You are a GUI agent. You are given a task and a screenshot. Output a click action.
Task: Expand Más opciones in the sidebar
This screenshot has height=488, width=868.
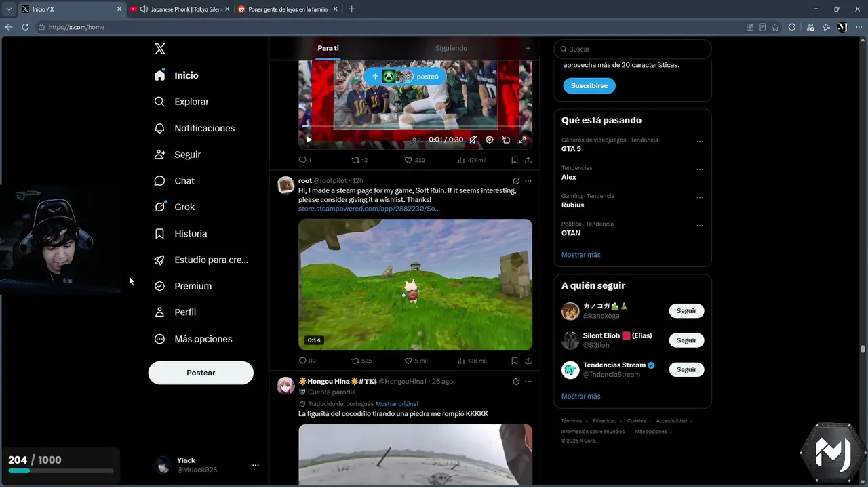[x=193, y=339]
